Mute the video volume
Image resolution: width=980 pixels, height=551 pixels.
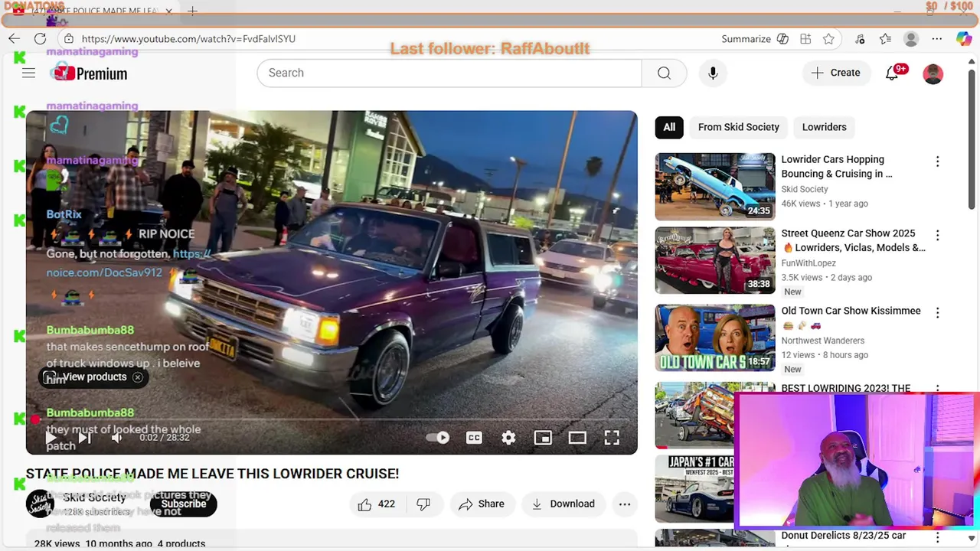[116, 438]
